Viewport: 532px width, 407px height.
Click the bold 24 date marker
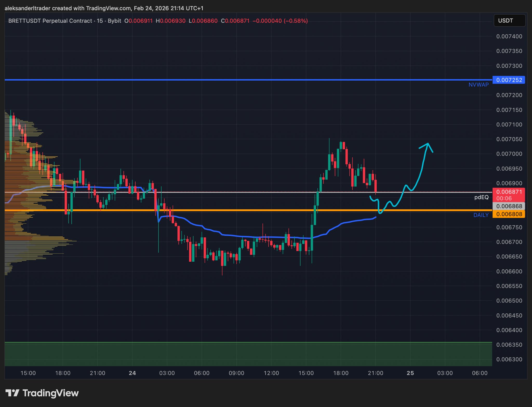tap(132, 373)
